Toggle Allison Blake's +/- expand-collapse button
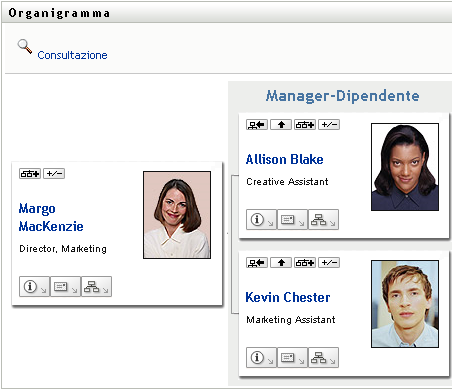Image resolution: width=452 pixels, height=391 pixels. point(329,125)
